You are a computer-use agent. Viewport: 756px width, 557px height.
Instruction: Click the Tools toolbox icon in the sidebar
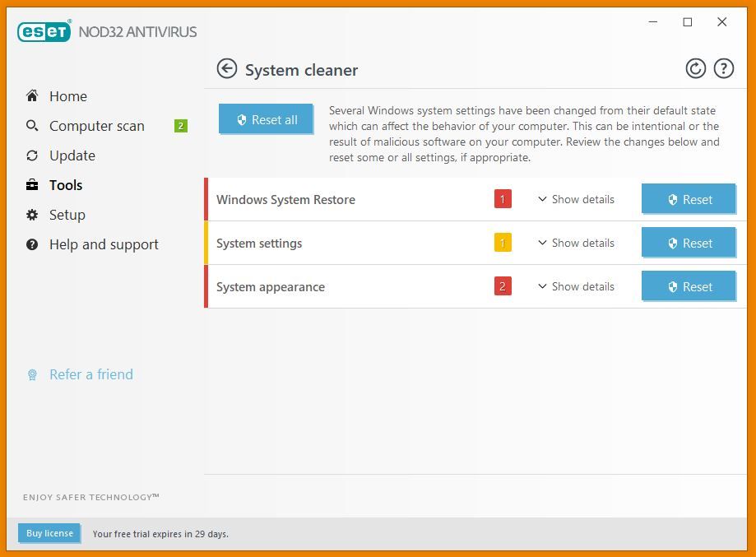click(x=32, y=184)
